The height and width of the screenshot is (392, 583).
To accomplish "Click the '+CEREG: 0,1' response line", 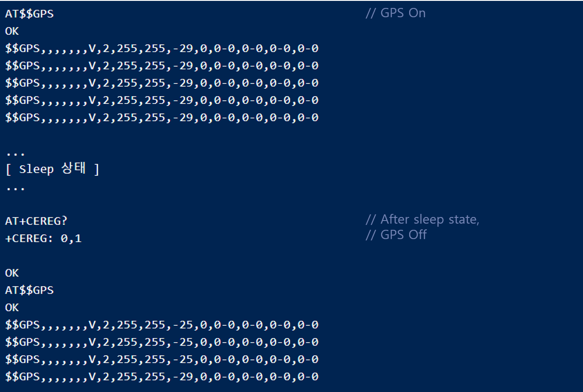I will (43, 239).
